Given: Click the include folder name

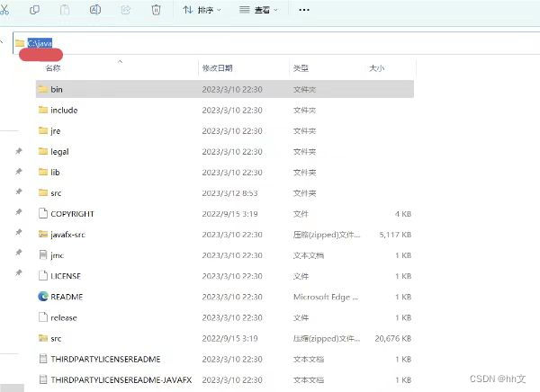Looking at the screenshot, I should (64, 110).
